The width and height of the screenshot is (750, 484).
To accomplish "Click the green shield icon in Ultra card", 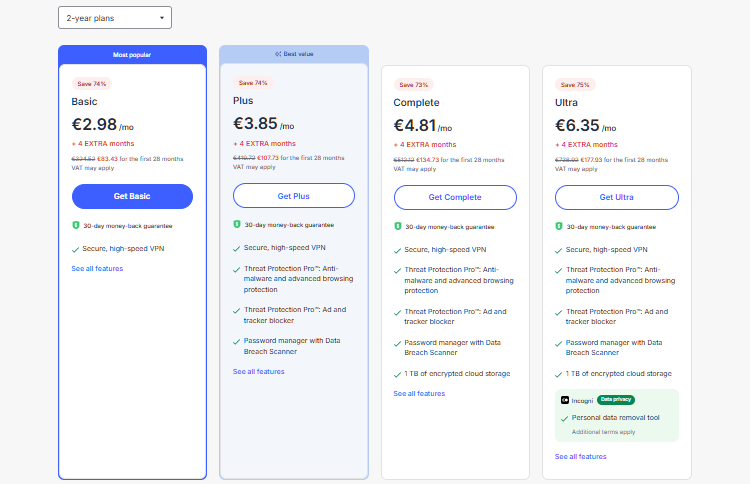I will coord(559,226).
